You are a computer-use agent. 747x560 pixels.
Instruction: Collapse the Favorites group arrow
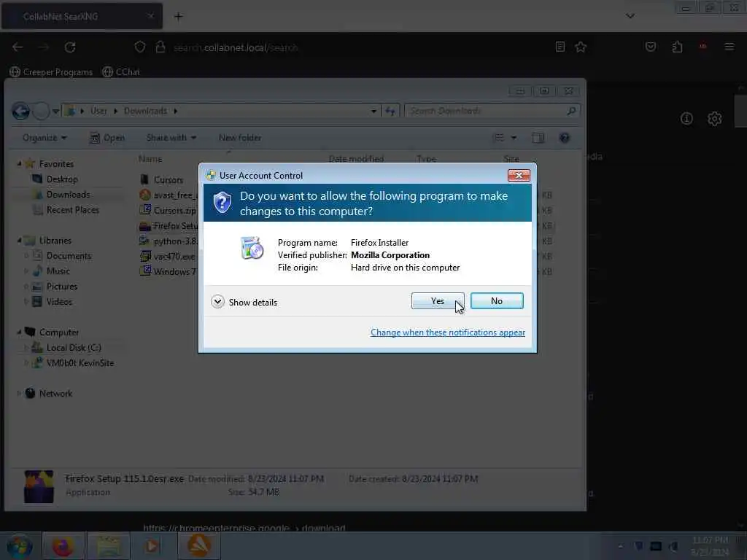click(x=19, y=164)
